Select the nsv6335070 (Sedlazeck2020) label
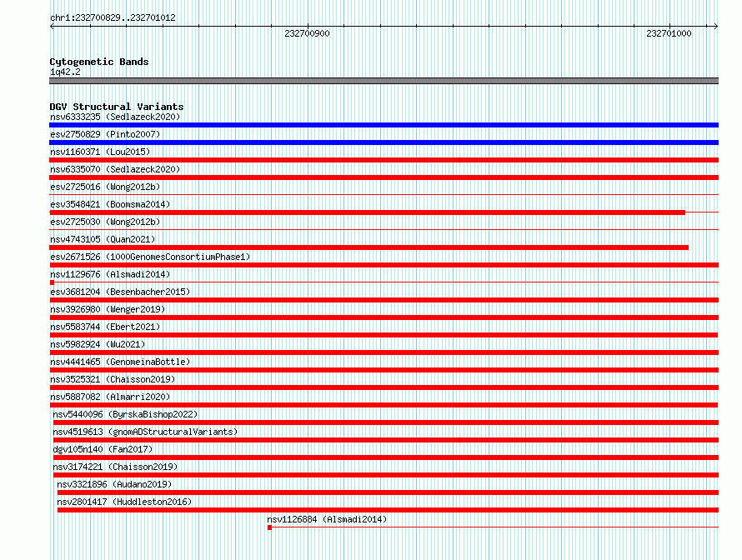 tap(115, 169)
